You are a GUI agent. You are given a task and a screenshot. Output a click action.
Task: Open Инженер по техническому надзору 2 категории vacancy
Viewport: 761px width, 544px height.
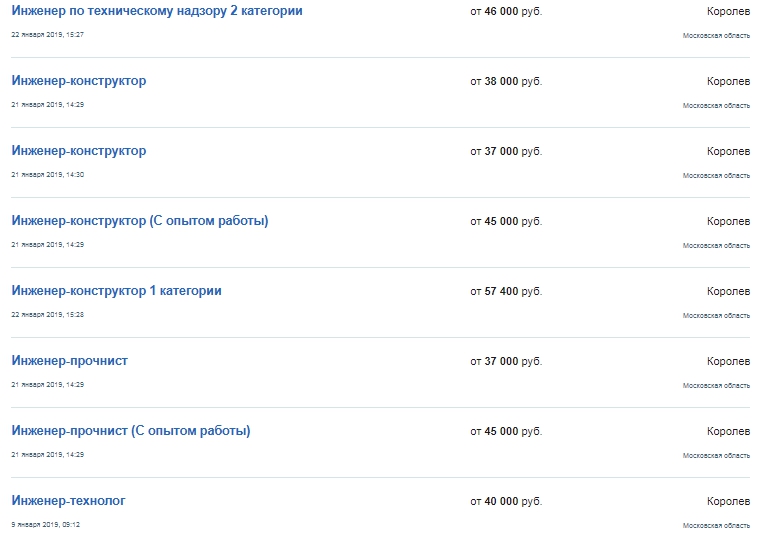click(157, 11)
